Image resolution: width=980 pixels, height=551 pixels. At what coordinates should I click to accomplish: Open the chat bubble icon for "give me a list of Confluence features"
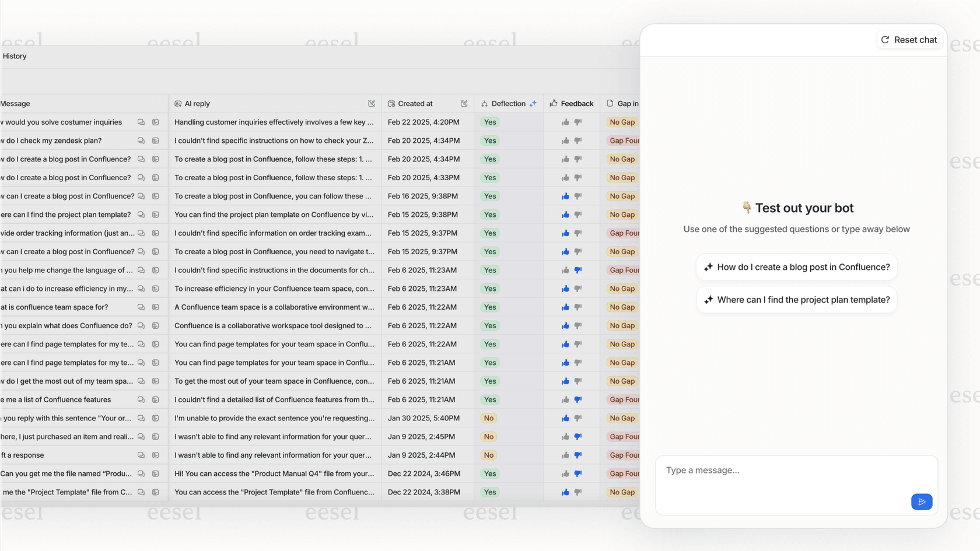click(x=141, y=399)
